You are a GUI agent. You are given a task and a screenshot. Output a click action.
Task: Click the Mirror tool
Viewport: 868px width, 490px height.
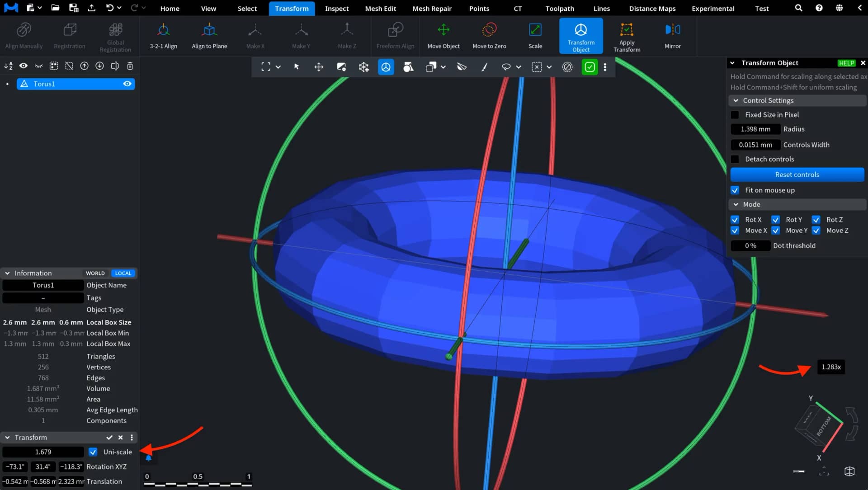(673, 36)
